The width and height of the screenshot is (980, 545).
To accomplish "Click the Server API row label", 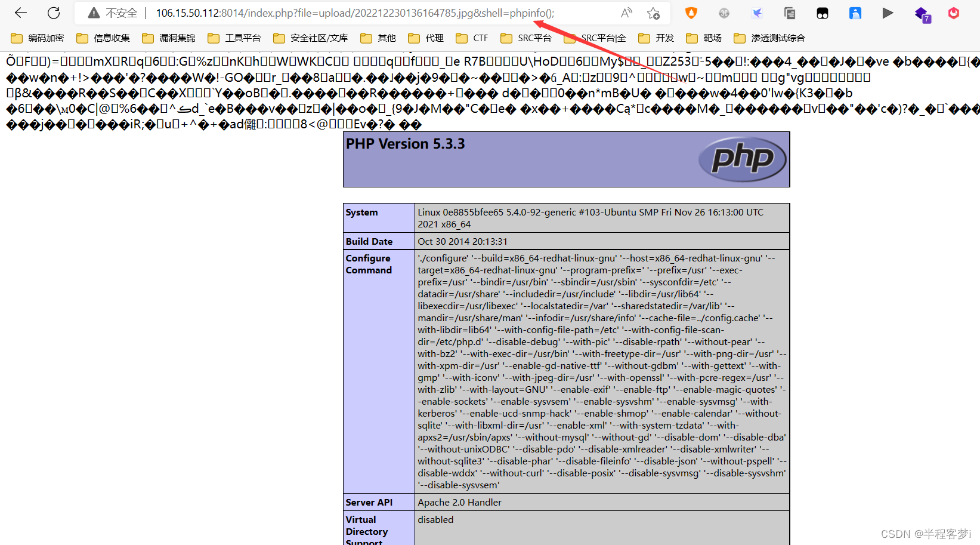I will [369, 503].
